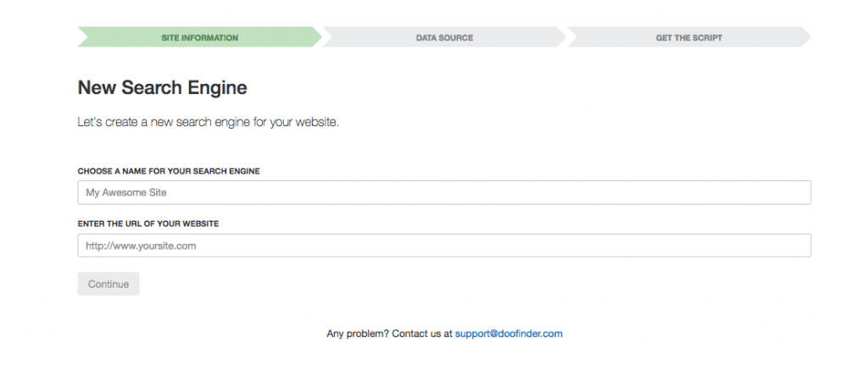Screen dimensions: 868x370
Task: Focus the website URL input field
Action: click(x=444, y=246)
